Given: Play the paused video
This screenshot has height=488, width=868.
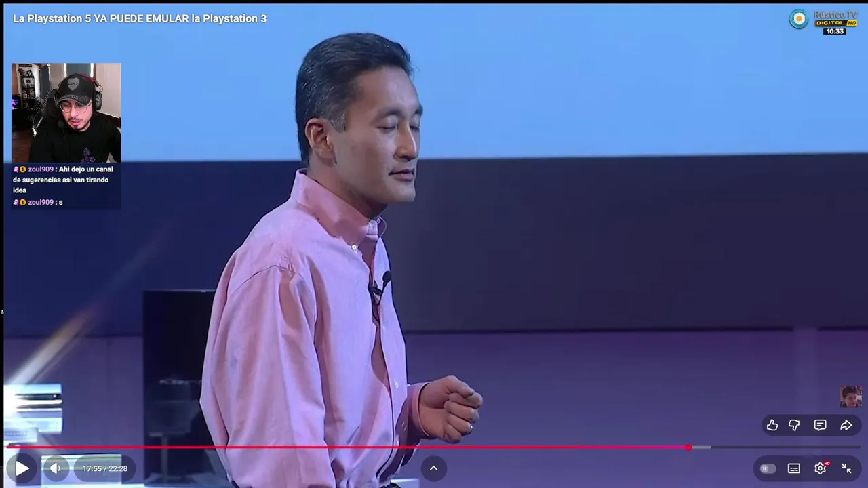Looking at the screenshot, I should tap(21, 468).
